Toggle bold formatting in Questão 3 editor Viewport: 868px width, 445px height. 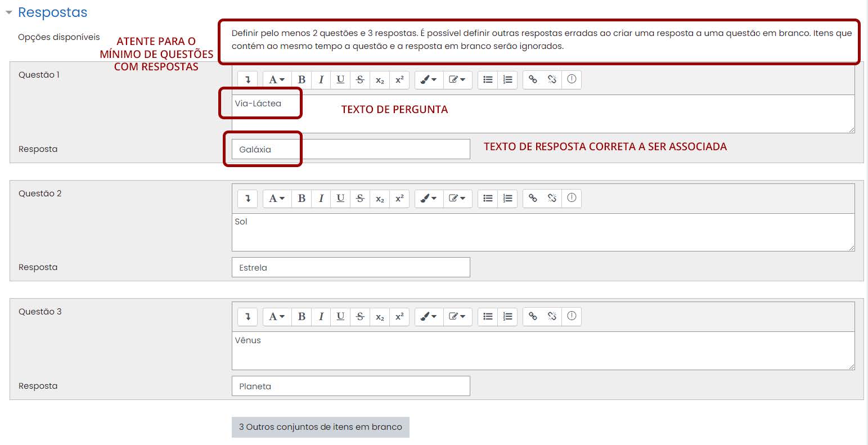[x=302, y=316]
